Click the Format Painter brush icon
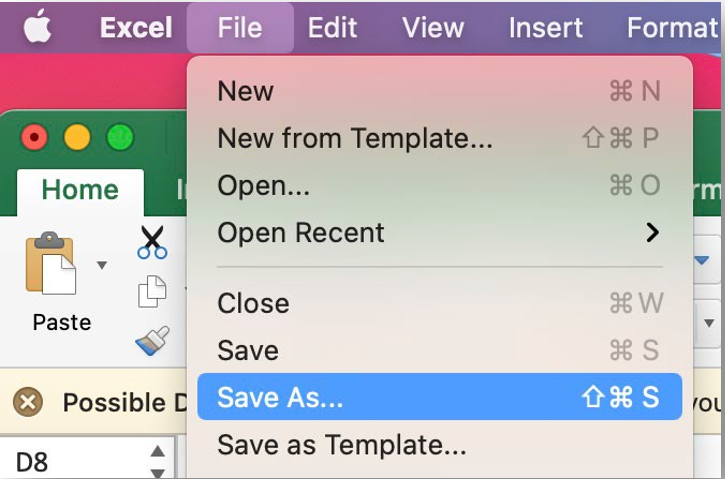725x479 pixels. [x=151, y=342]
